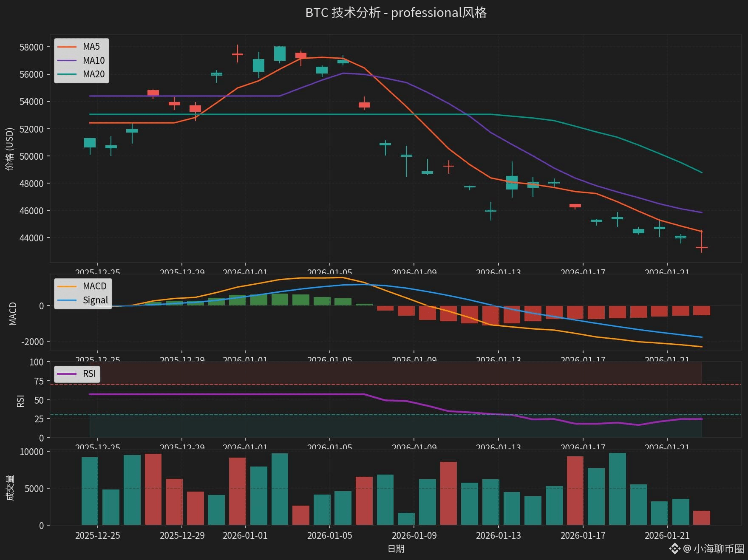The width and height of the screenshot is (748, 560).
Task: Click the 成交量 volume axis title
Action: click(x=10, y=488)
